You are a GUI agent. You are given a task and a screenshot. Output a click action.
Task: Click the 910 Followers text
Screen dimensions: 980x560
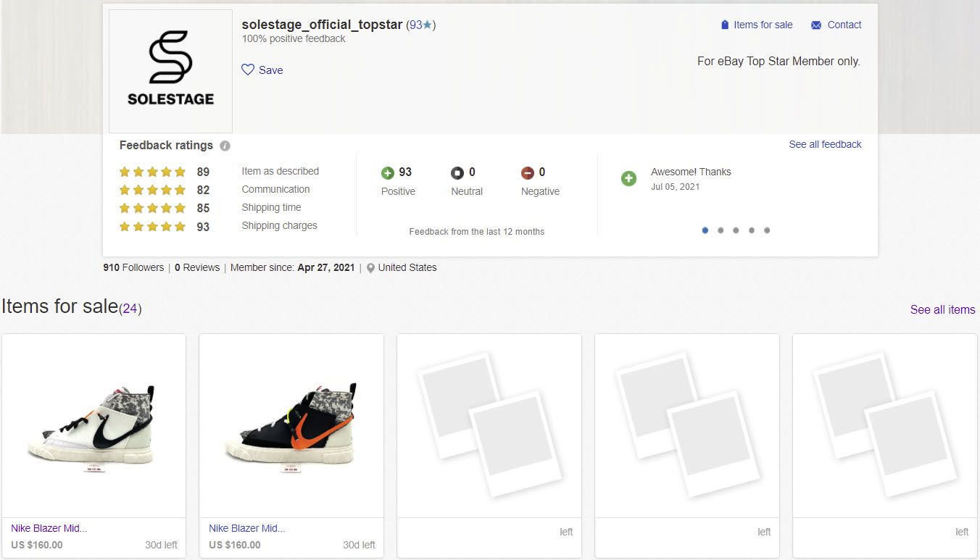133,267
